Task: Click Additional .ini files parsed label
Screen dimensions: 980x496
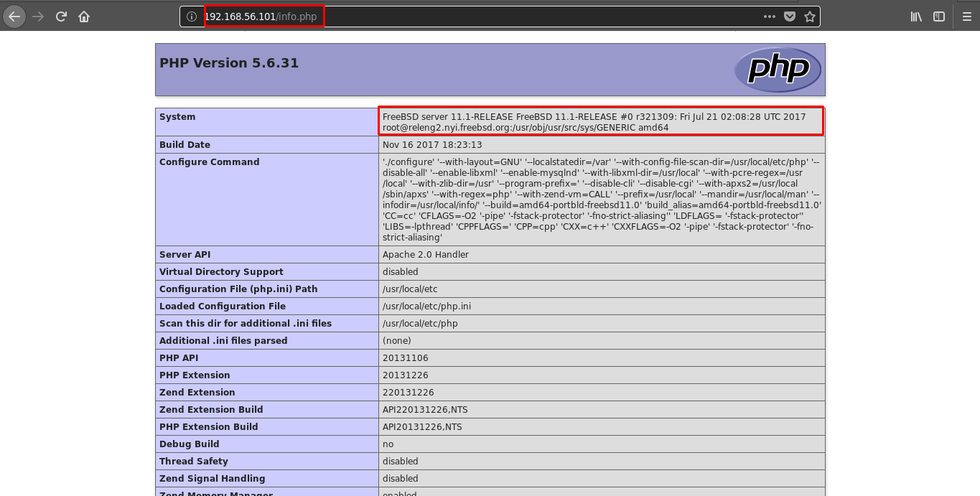Action: pyautogui.click(x=223, y=341)
